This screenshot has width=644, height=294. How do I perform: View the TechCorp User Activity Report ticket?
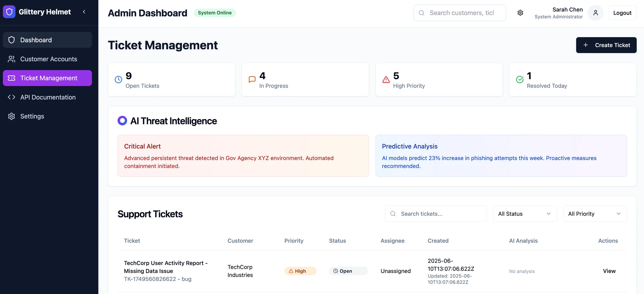click(x=609, y=271)
